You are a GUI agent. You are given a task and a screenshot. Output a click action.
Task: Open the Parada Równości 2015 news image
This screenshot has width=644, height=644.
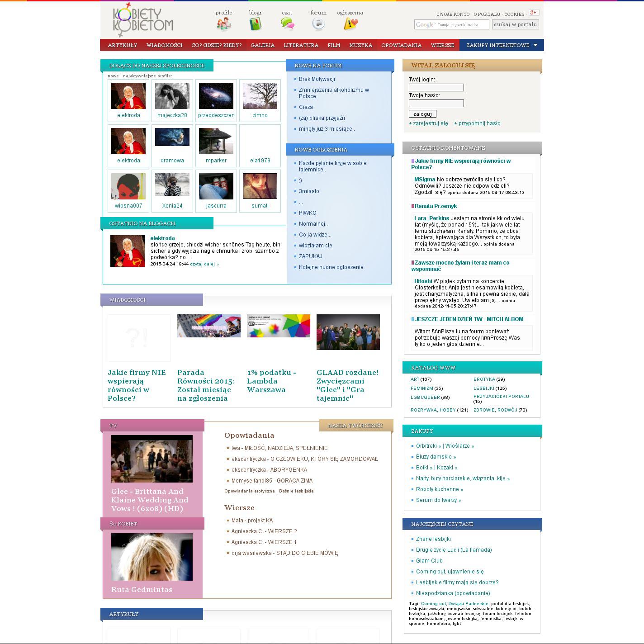[209, 326]
